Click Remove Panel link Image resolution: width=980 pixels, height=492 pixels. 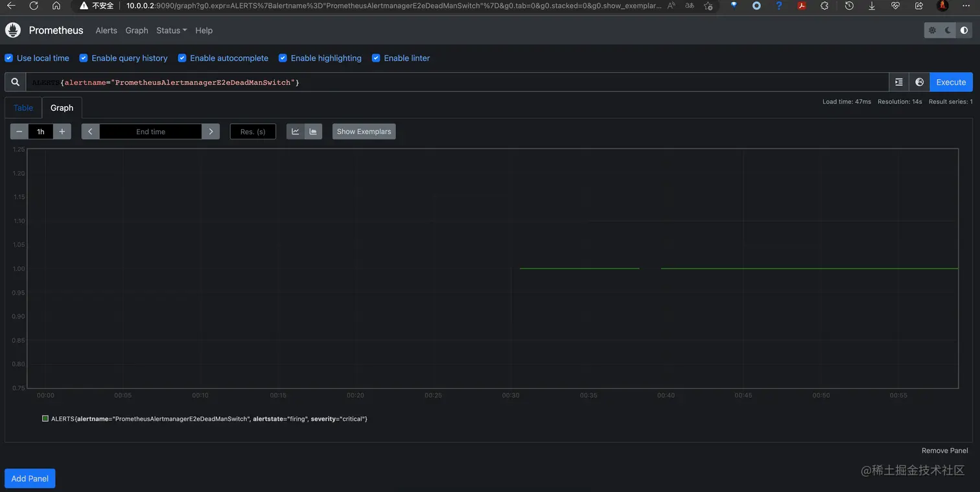944,451
